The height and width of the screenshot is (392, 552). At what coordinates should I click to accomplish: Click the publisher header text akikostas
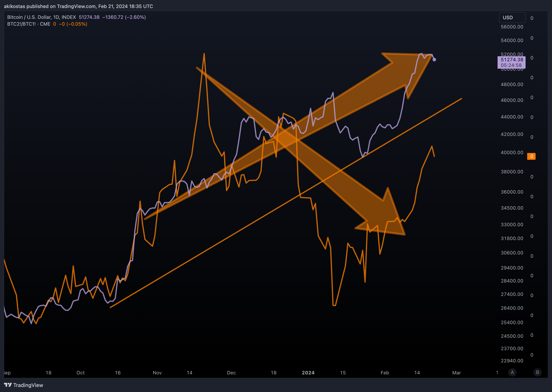tap(14, 6)
